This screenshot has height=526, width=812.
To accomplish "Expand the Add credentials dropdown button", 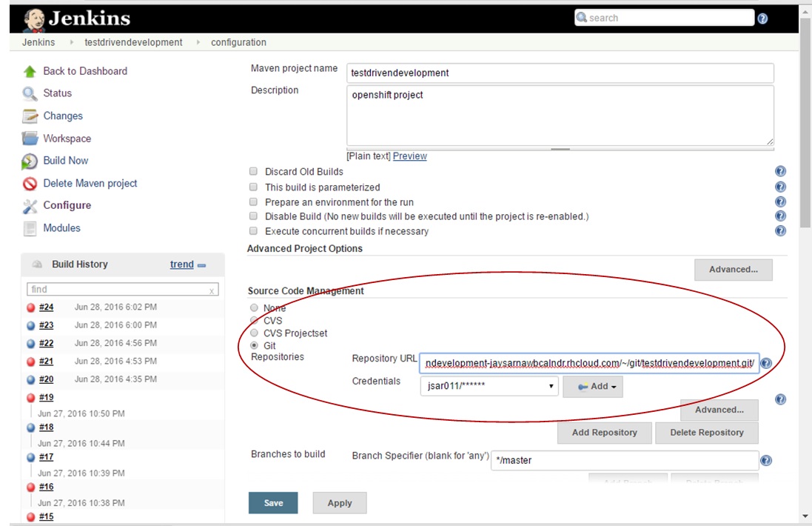I will [x=593, y=386].
